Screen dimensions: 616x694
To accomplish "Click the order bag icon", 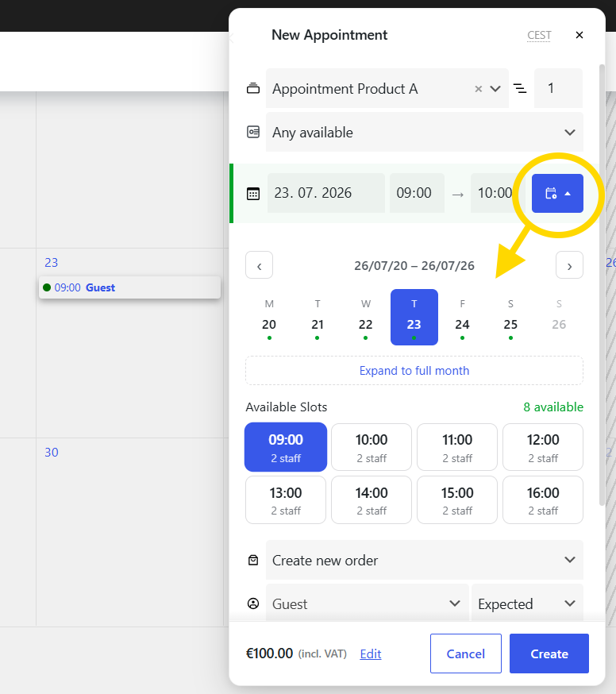I will (253, 560).
